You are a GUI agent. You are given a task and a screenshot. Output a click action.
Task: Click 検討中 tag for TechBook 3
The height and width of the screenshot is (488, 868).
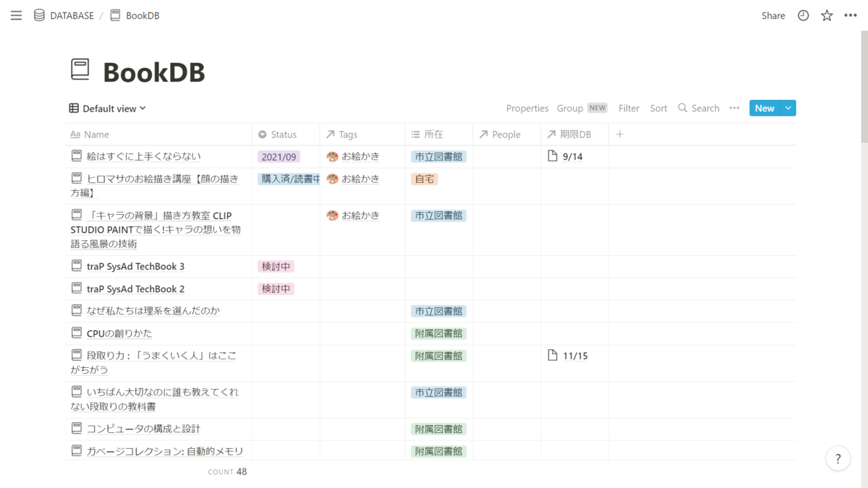tap(276, 267)
